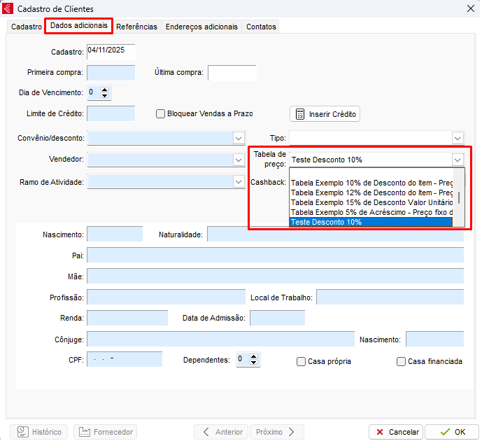The image size is (482, 448).
Task: Click the Histórico button icon
Action: (23, 432)
